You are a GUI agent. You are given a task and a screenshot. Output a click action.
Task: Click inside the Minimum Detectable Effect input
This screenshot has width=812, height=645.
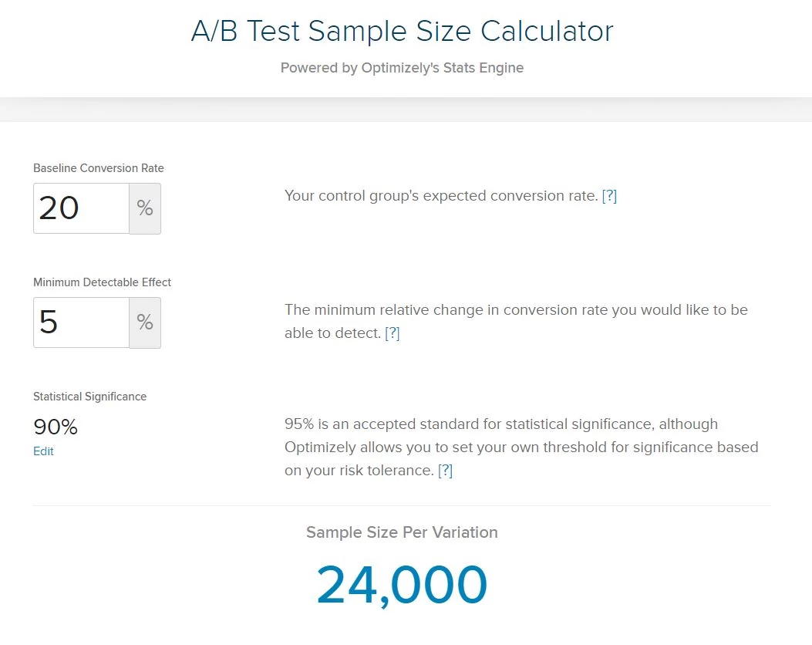coord(80,322)
